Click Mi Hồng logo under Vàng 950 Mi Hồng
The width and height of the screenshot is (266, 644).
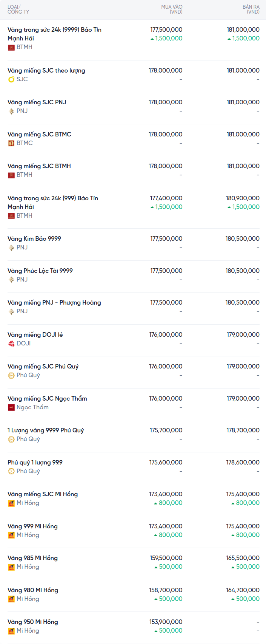click(x=11, y=631)
